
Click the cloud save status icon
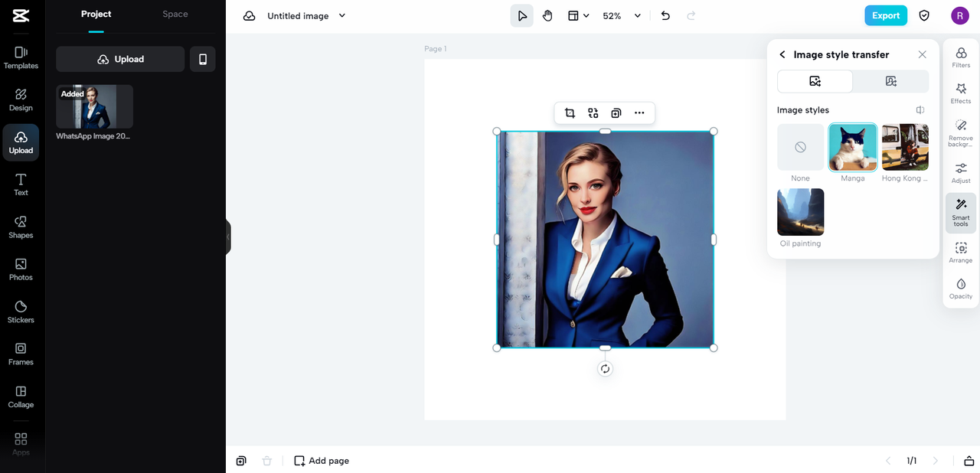click(x=249, y=15)
